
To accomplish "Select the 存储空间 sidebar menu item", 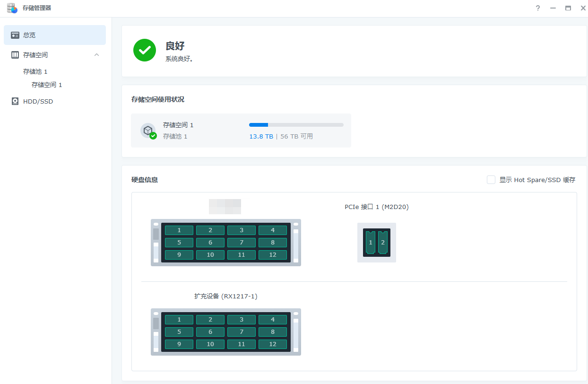I will click(35, 55).
